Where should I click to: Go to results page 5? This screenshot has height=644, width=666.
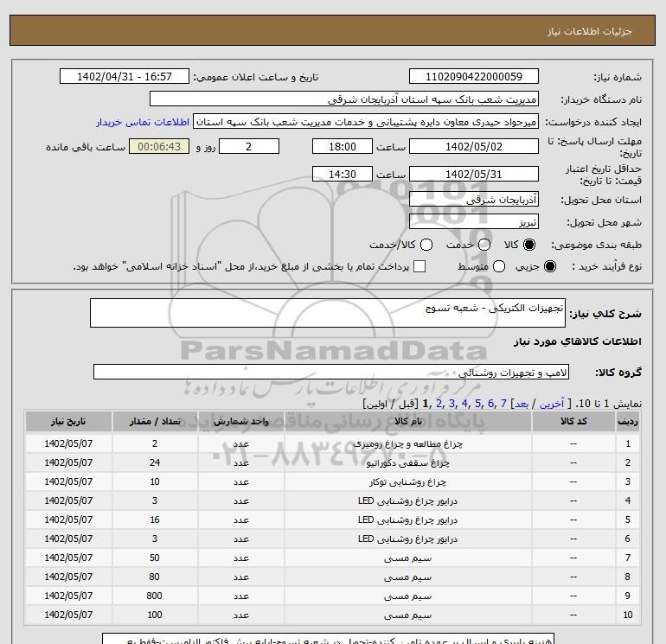pyautogui.click(x=477, y=404)
